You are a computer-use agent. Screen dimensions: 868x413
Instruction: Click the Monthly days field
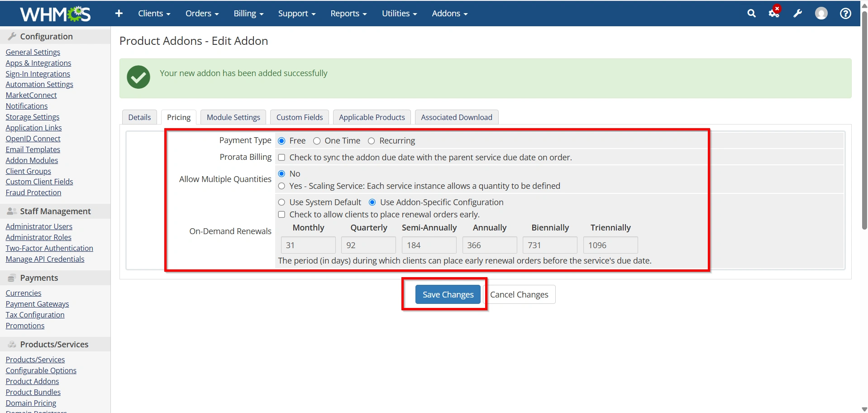pos(308,245)
